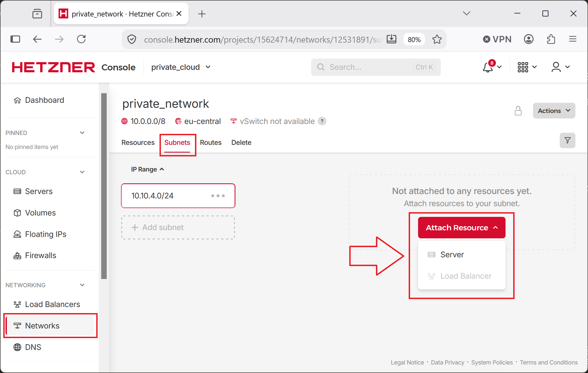Viewport: 588px width, 373px height.
Task: Close the private_network browser tab
Action: pos(179,13)
